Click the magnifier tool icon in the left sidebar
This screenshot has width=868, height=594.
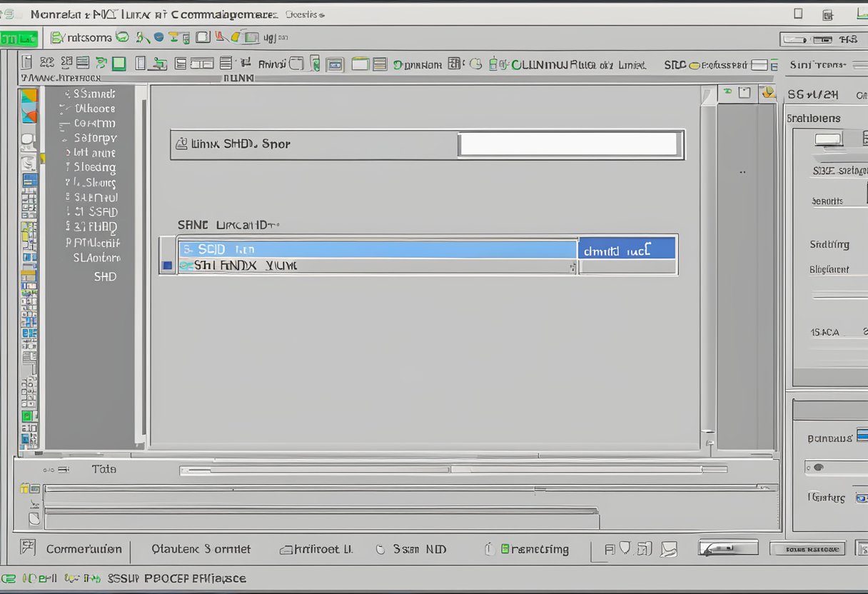pyautogui.click(x=29, y=164)
